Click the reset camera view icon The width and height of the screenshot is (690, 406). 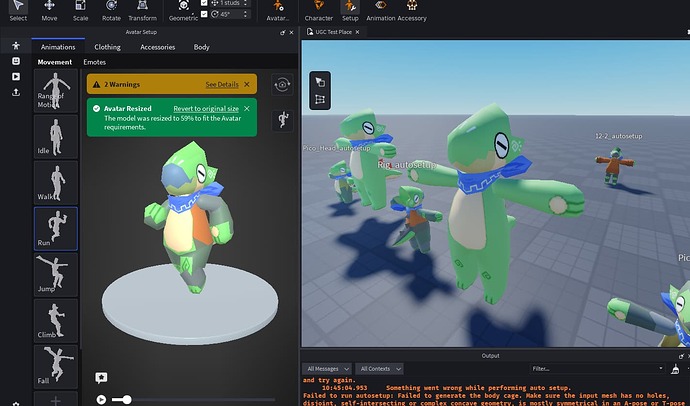pos(282,85)
